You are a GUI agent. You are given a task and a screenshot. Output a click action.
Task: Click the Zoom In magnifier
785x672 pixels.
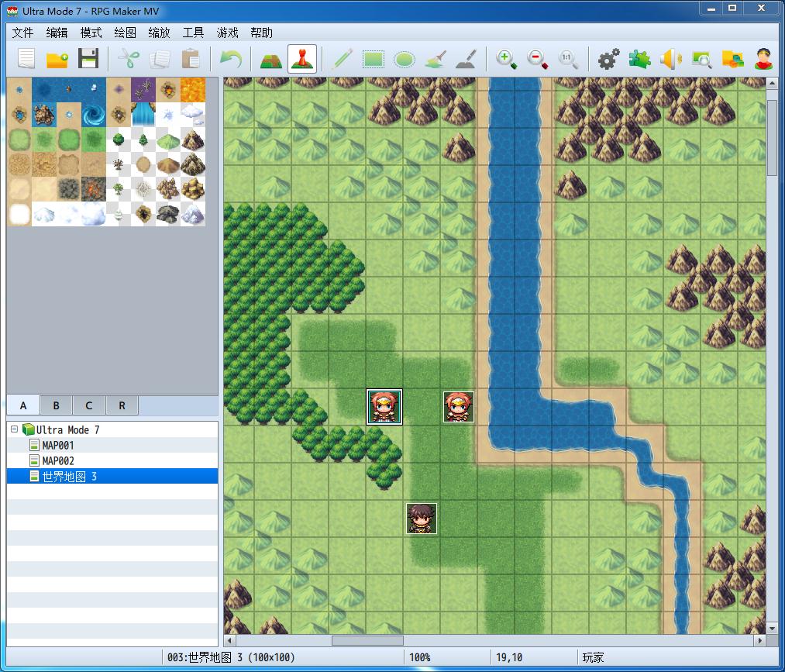tap(507, 59)
